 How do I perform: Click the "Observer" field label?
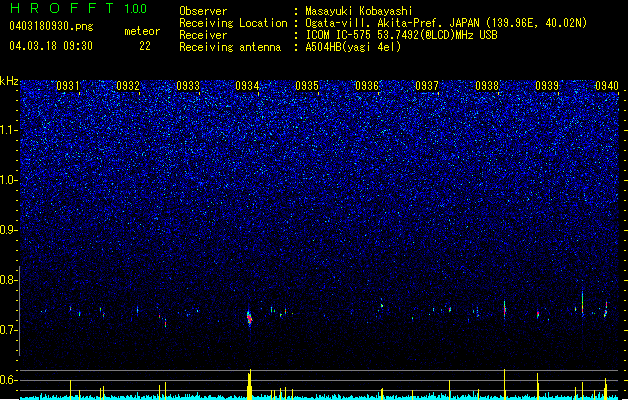[x=203, y=11]
